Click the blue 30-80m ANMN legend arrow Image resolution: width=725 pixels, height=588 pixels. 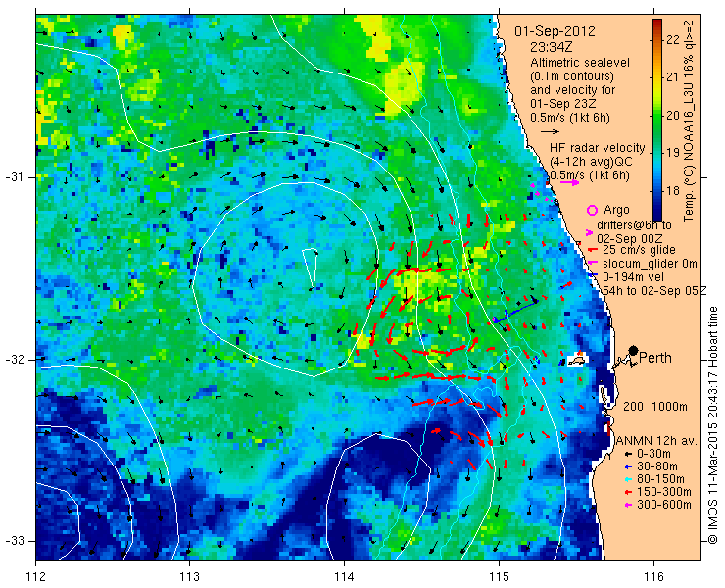pyautogui.click(x=628, y=466)
